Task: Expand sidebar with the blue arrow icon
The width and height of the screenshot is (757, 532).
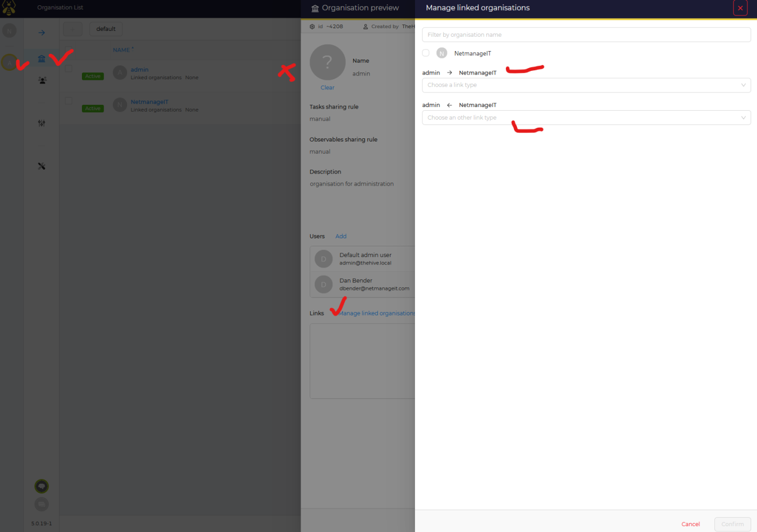Action: (41, 33)
